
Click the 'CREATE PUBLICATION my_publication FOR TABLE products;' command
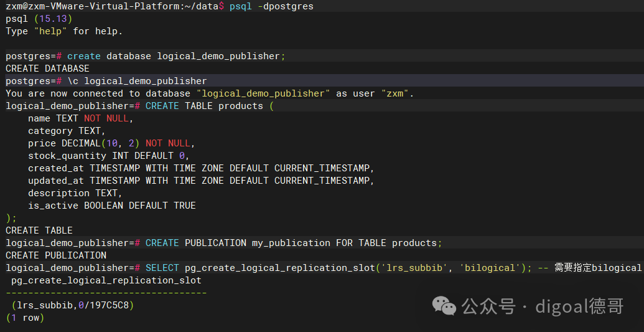pyautogui.click(x=294, y=243)
